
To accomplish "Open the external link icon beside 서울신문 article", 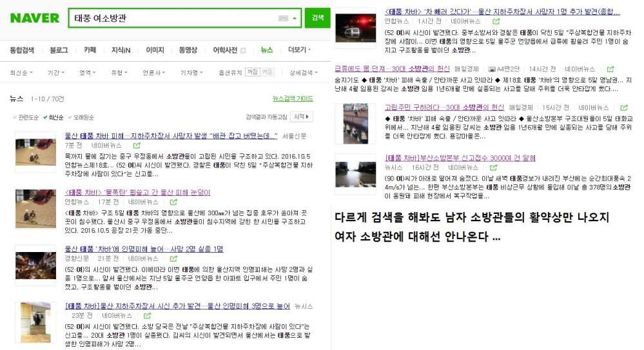I will pyautogui.click(x=136, y=146).
